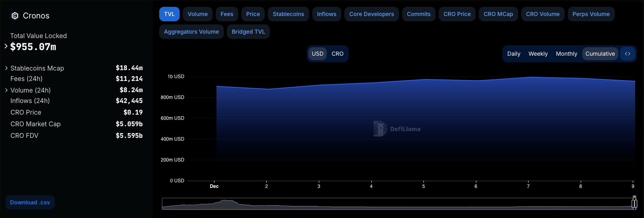Click the Cronos chain title
644x218 pixels.
(36, 16)
